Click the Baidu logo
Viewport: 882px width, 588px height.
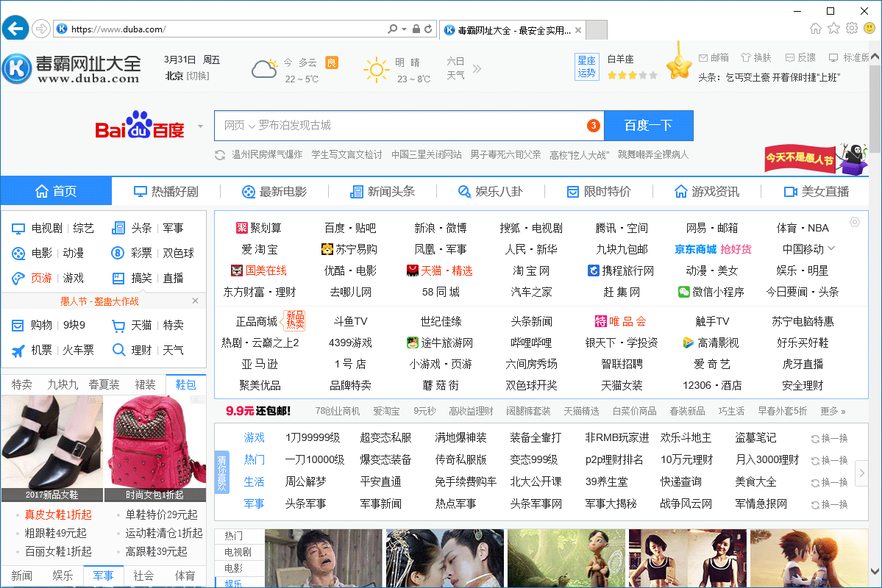[140, 126]
